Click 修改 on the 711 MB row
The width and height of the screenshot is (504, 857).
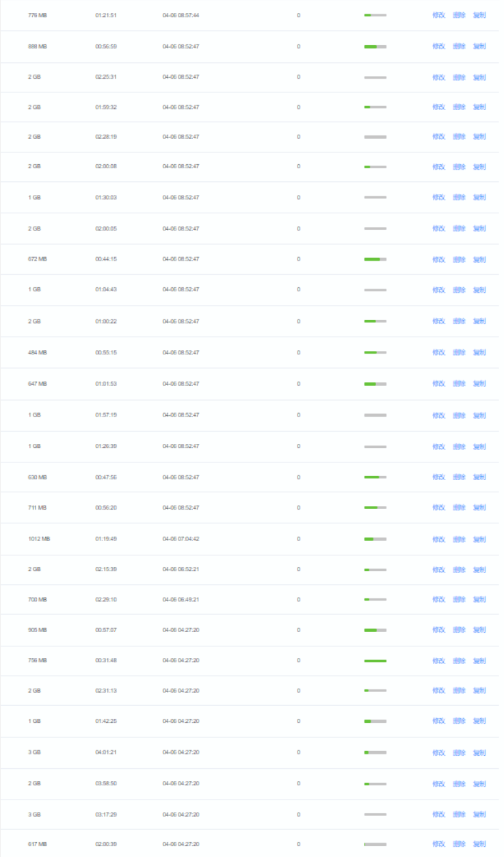[x=438, y=508]
